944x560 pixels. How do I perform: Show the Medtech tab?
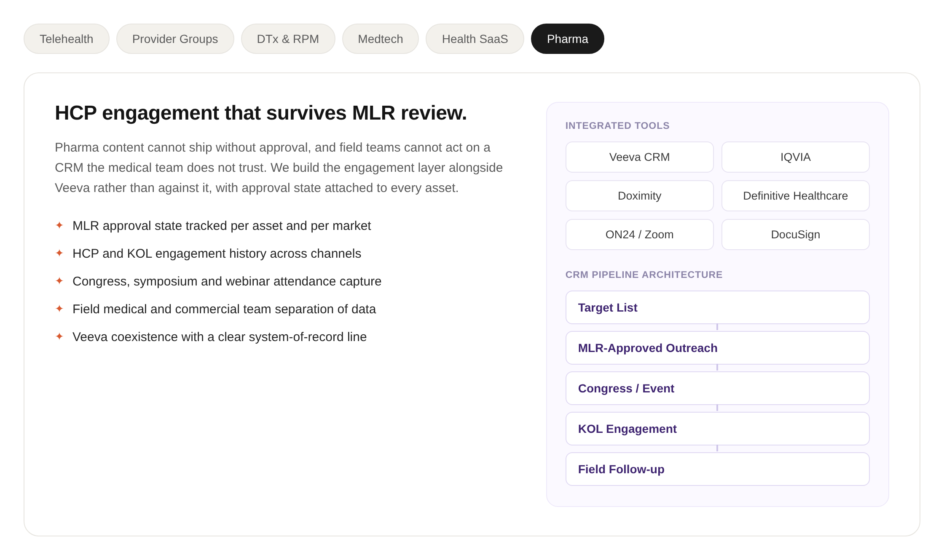381,39
